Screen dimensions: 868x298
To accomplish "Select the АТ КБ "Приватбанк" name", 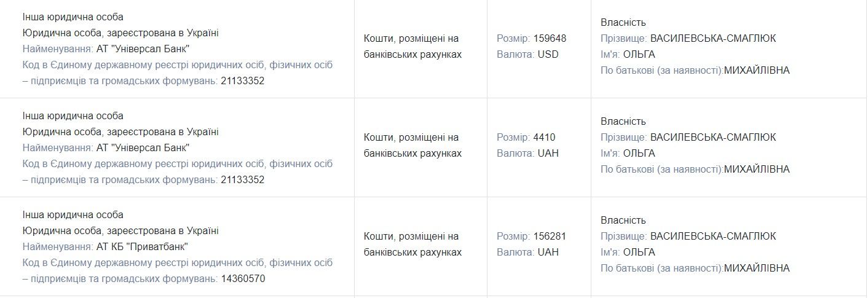I will click(142, 247).
